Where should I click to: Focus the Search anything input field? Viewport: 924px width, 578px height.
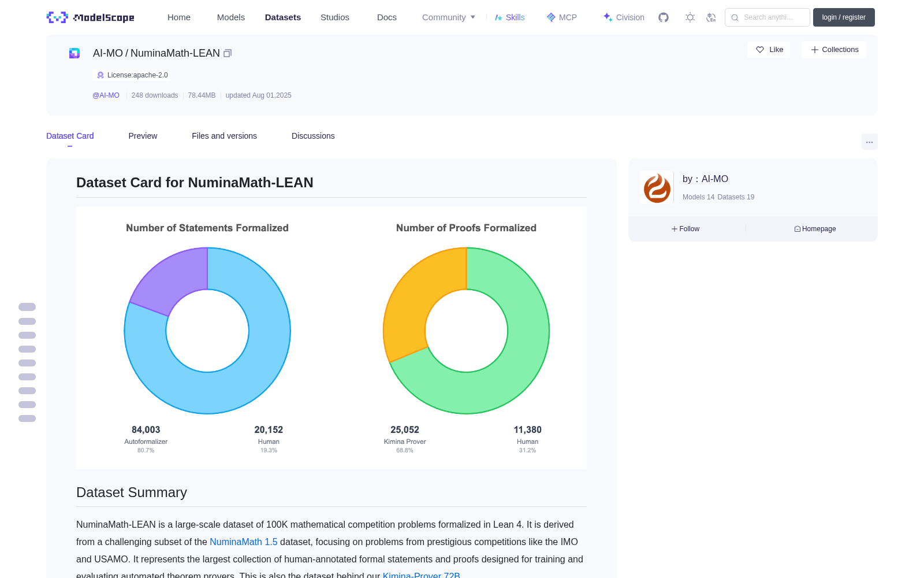click(x=767, y=17)
